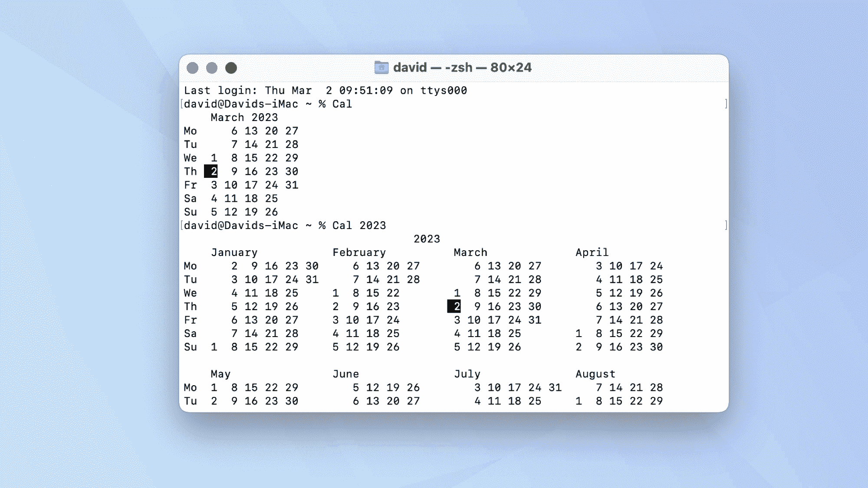Click 'ttys000' in the last login line

[444, 91]
